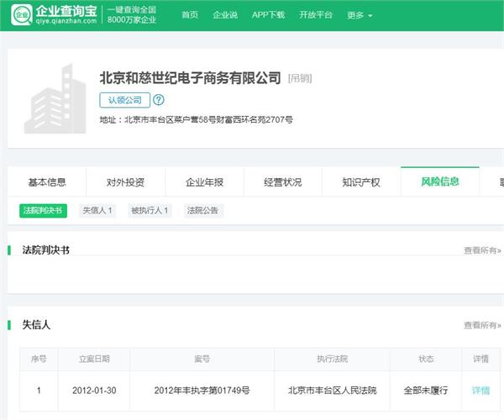
Task: Click the 认领公司 button
Action: pos(124,100)
